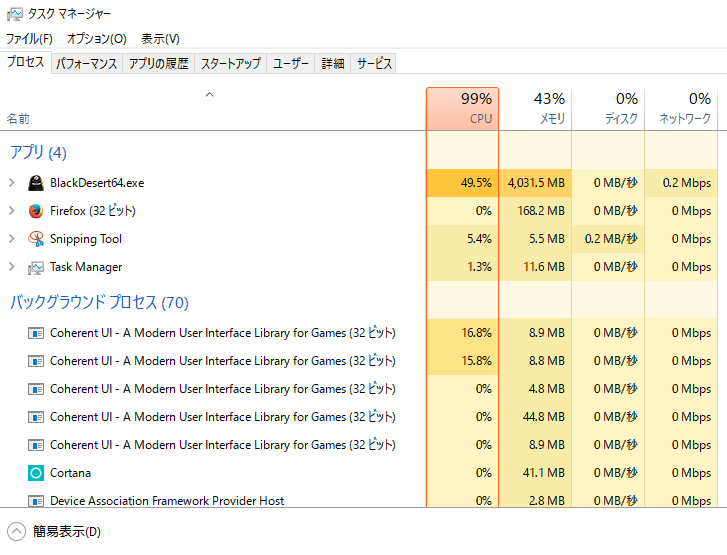
Task: Open the ファイル(F) menu
Action: (29, 38)
